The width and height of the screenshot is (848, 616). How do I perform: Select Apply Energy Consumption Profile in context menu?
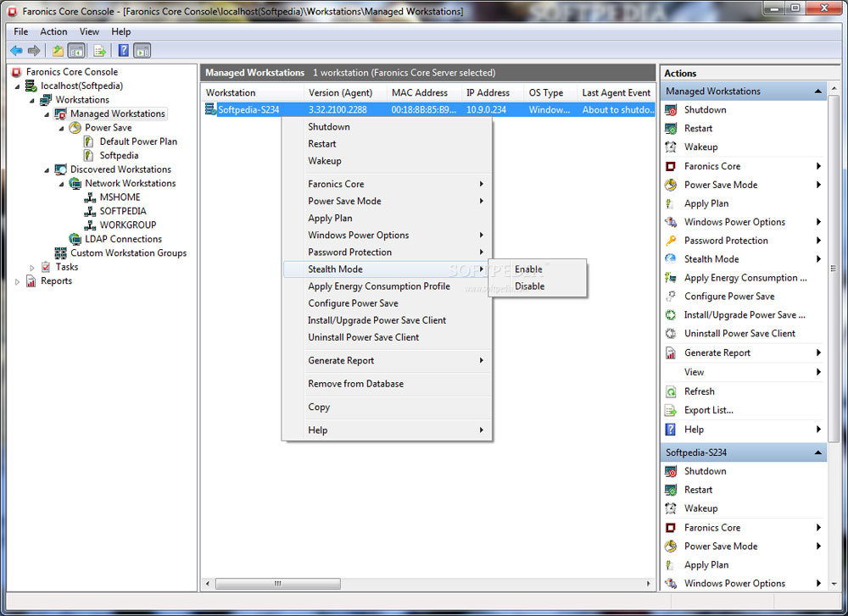click(388, 286)
